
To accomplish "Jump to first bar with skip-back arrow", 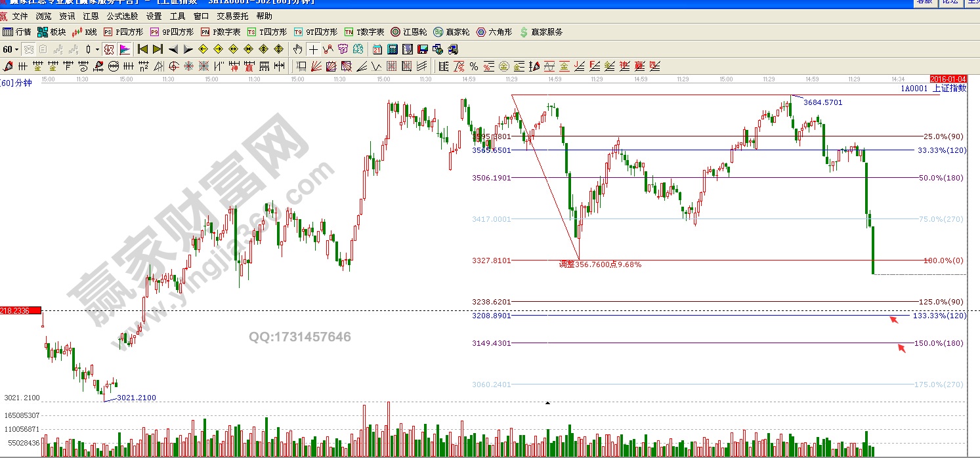I will (142, 49).
